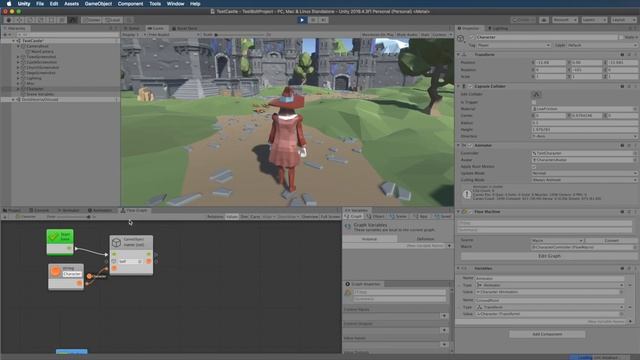The width and height of the screenshot is (640, 360).
Task: Open the Layout dropdown button
Action: (623, 20)
